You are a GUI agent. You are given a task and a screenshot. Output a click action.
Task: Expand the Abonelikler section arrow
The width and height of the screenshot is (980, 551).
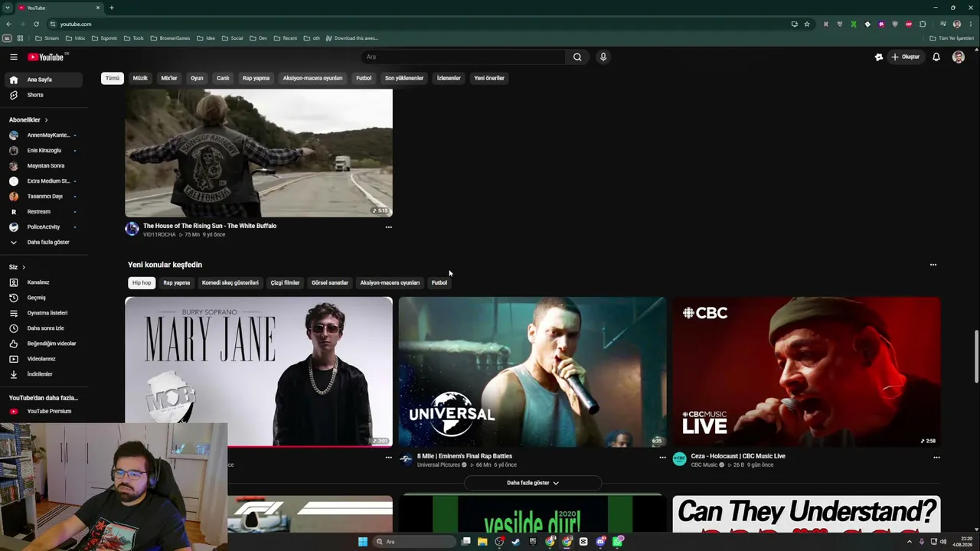46,120
